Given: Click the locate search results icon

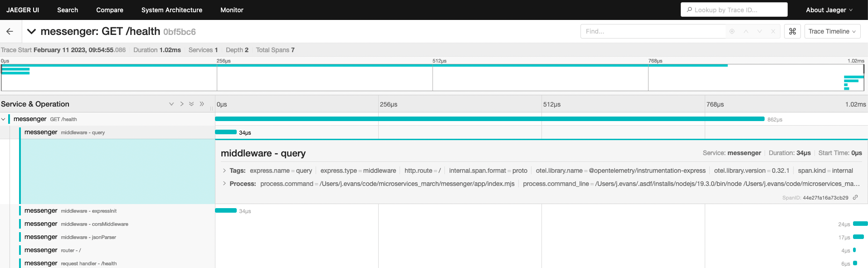Looking at the screenshot, I should click(732, 31).
